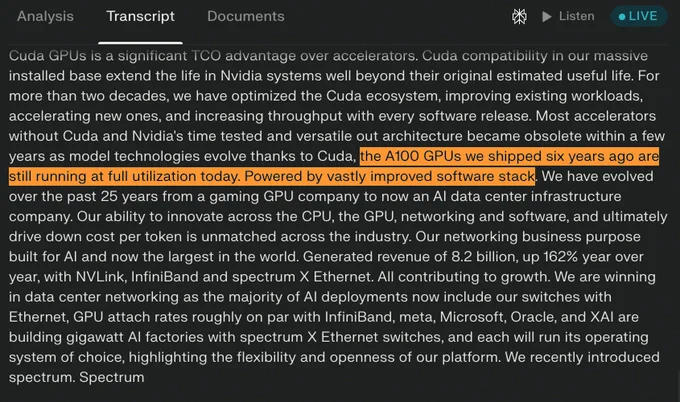Click text 'years as model technologies evolve'
Viewport: 680px width, 402px height.
click(x=128, y=156)
